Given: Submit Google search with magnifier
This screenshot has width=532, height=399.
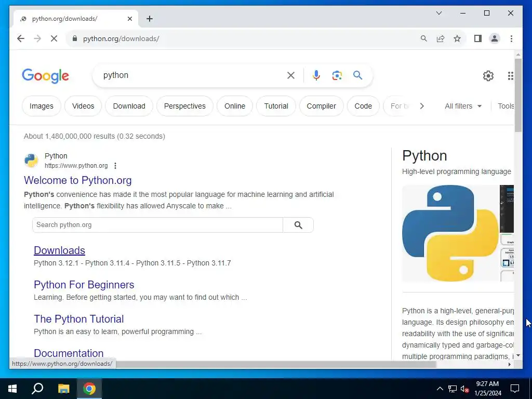Looking at the screenshot, I should (357, 75).
